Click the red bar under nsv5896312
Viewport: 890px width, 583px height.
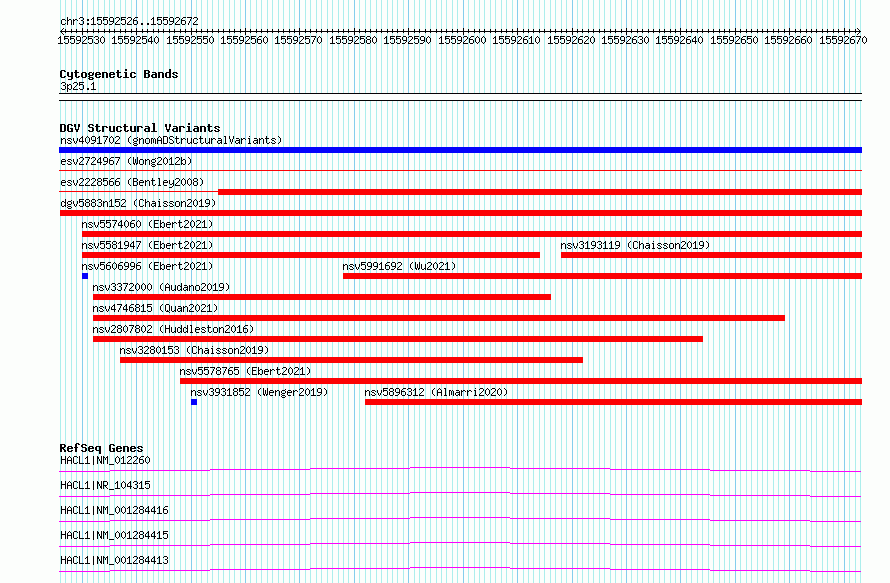point(614,402)
